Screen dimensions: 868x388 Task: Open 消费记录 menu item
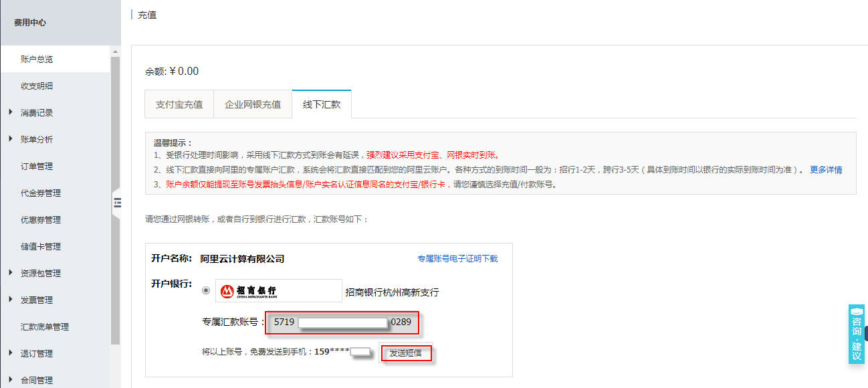[37, 112]
